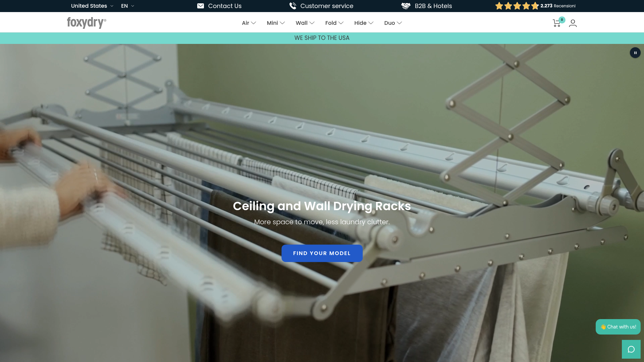The height and width of the screenshot is (362, 644).
Task: Click the Ceiling and Wall Drying Racks heading
Action: (322, 206)
